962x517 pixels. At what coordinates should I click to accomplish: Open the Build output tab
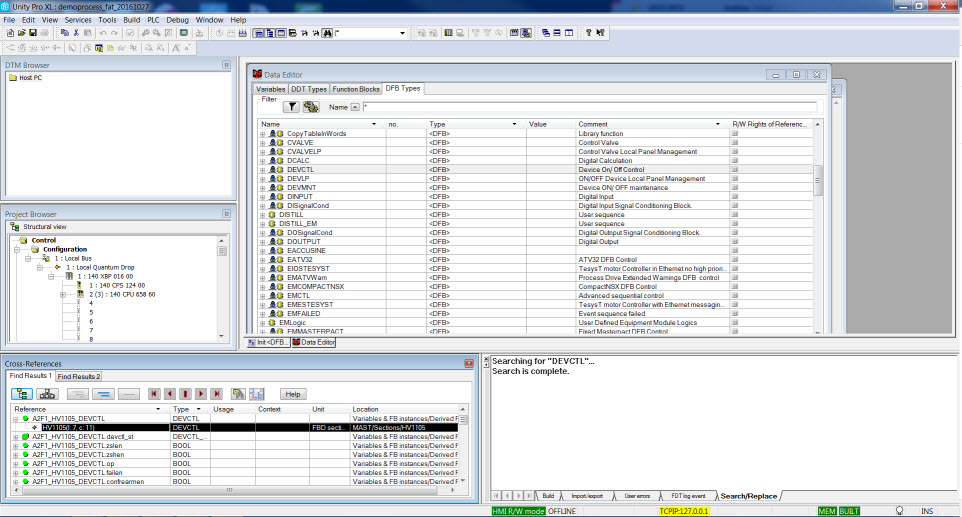[548, 496]
